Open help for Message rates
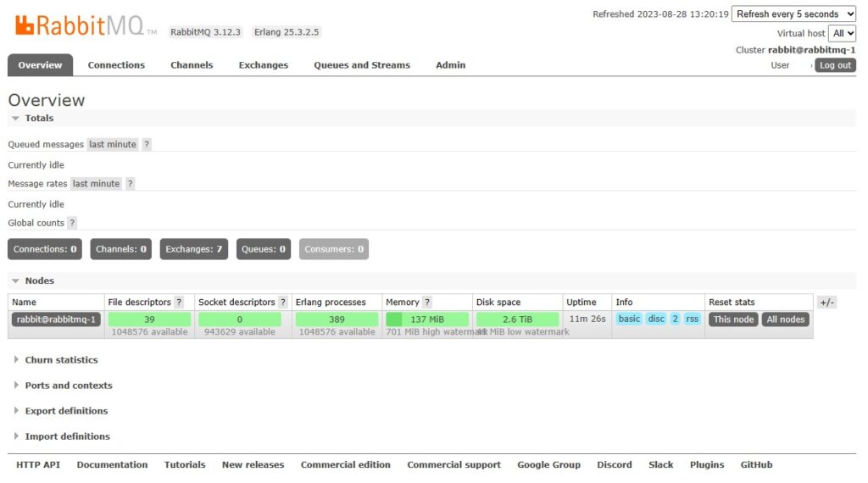868x483 pixels. click(130, 184)
